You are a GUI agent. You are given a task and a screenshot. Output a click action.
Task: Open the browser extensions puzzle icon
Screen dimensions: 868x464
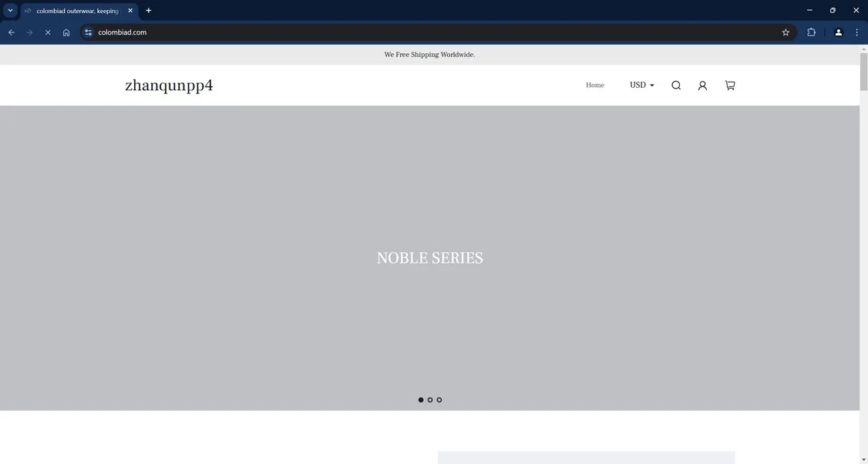(x=811, y=32)
